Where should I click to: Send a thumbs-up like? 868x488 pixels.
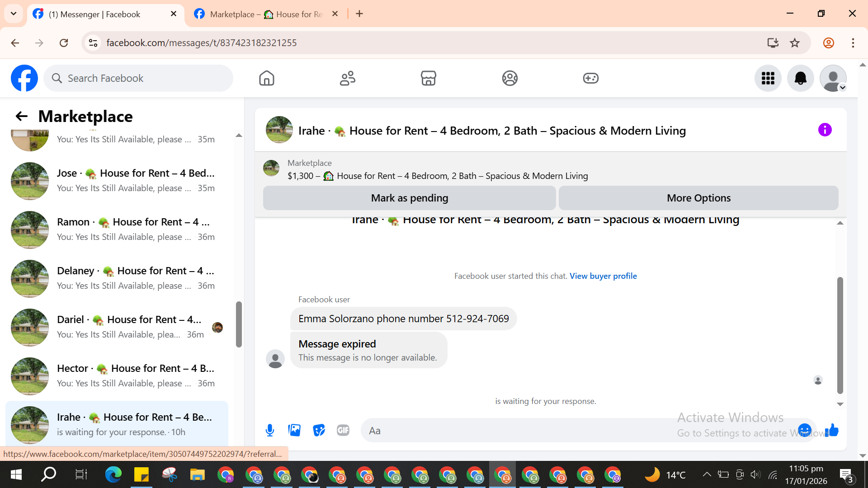(832, 430)
